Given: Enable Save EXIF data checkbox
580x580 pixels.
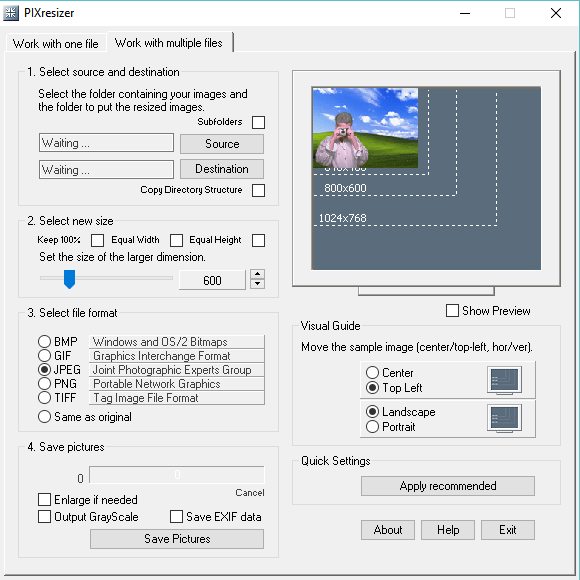Looking at the screenshot, I should [176, 517].
